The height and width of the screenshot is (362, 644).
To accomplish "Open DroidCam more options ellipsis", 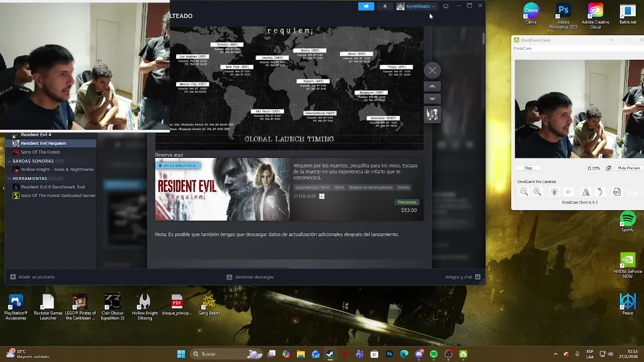I will point(632,194).
